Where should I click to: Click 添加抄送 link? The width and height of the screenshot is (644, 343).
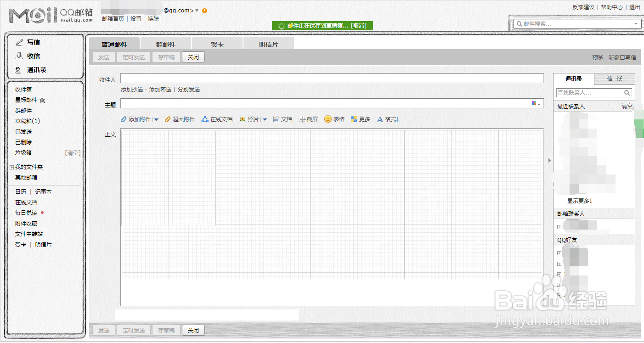[132, 90]
